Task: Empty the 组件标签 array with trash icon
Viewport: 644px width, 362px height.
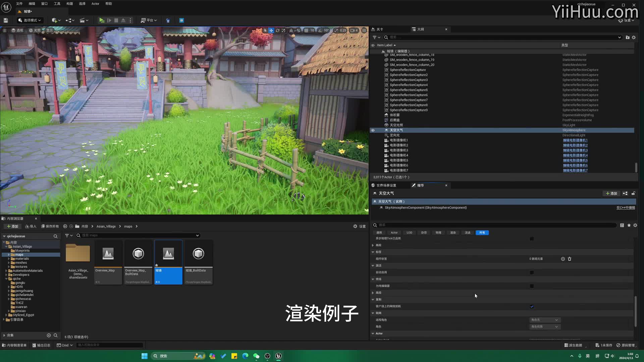Action: pyautogui.click(x=570, y=259)
